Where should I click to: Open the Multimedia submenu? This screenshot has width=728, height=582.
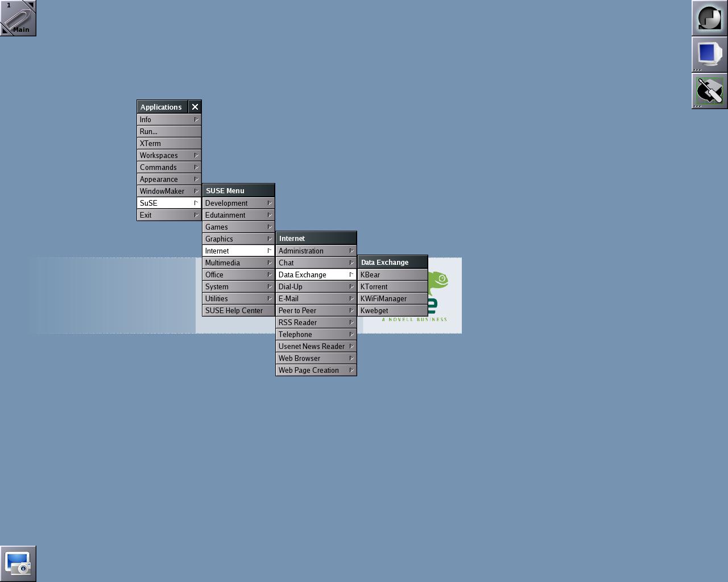238,263
